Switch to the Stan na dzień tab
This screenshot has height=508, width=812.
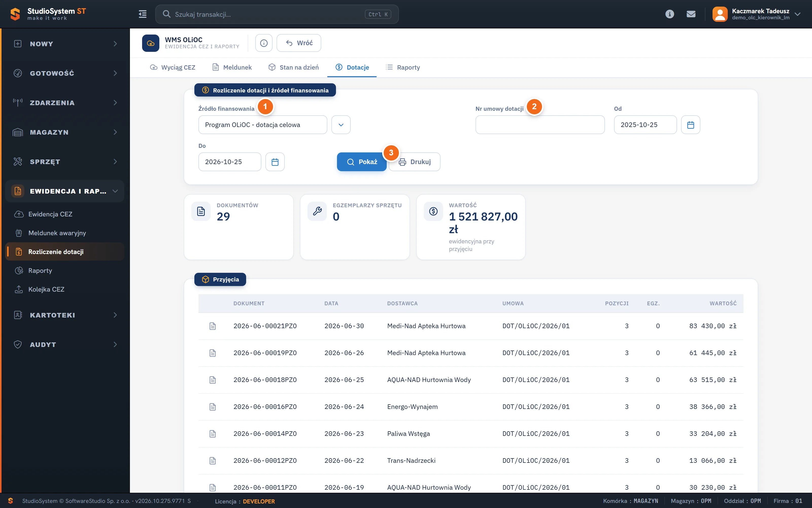tap(294, 67)
